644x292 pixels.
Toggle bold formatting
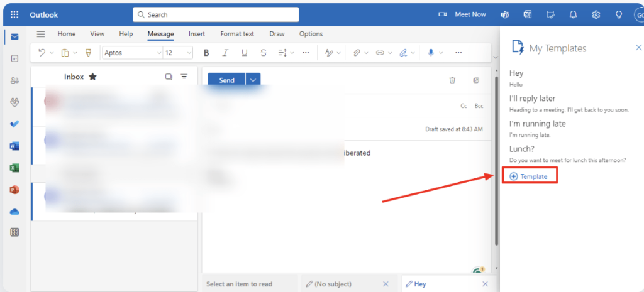tap(206, 53)
